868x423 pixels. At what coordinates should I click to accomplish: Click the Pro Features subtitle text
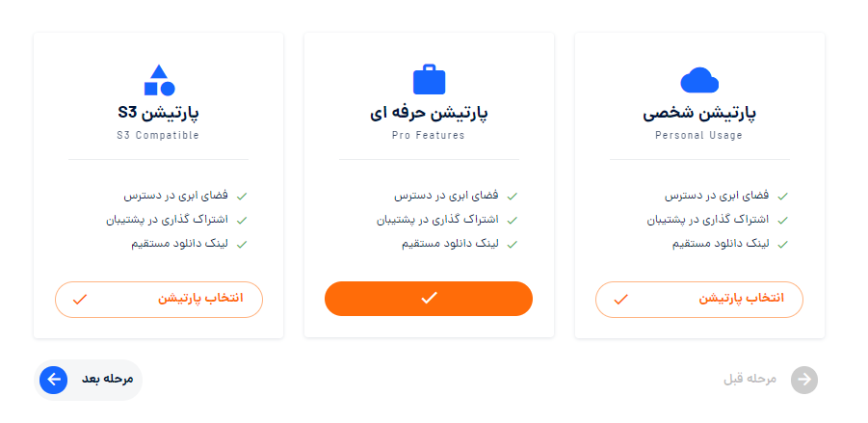(429, 135)
